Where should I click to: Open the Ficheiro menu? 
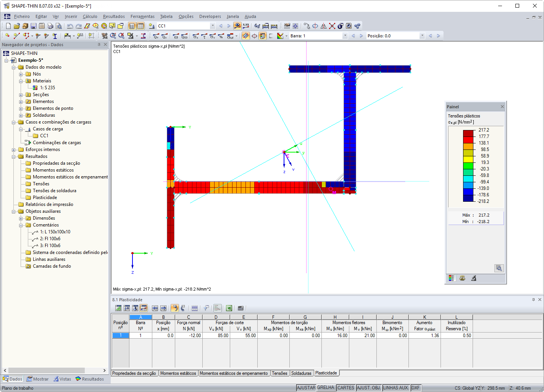(22, 16)
